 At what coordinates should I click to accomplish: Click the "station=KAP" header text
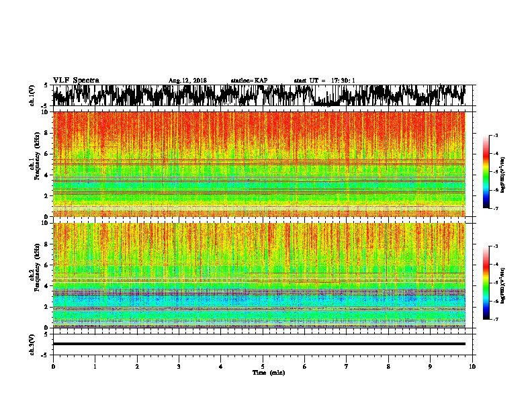point(249,81)
